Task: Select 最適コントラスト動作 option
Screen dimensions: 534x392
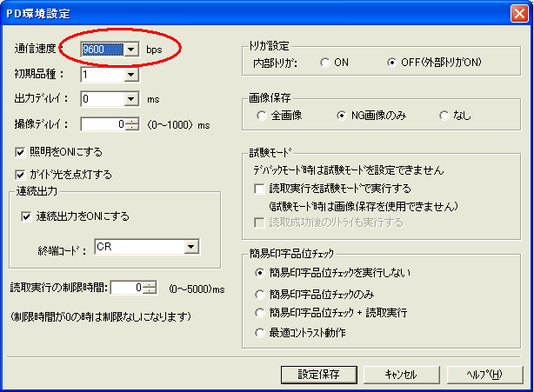Action: click(260, 333)
